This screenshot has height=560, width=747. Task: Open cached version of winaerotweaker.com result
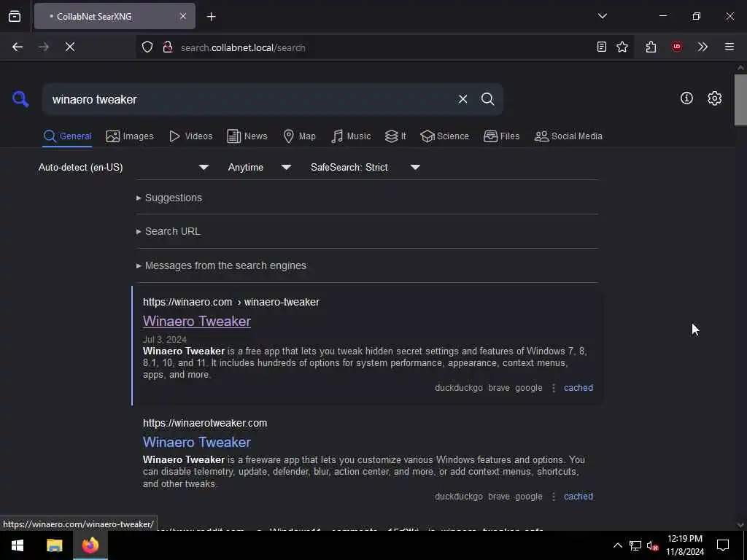point(578,497)
